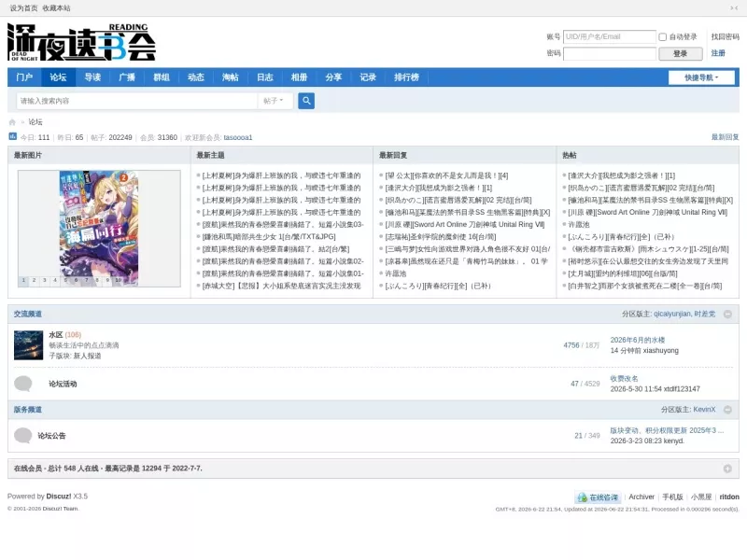747x560 pixels.
Task: Open the 排行榜 nav tab
Action: point(406,77)
